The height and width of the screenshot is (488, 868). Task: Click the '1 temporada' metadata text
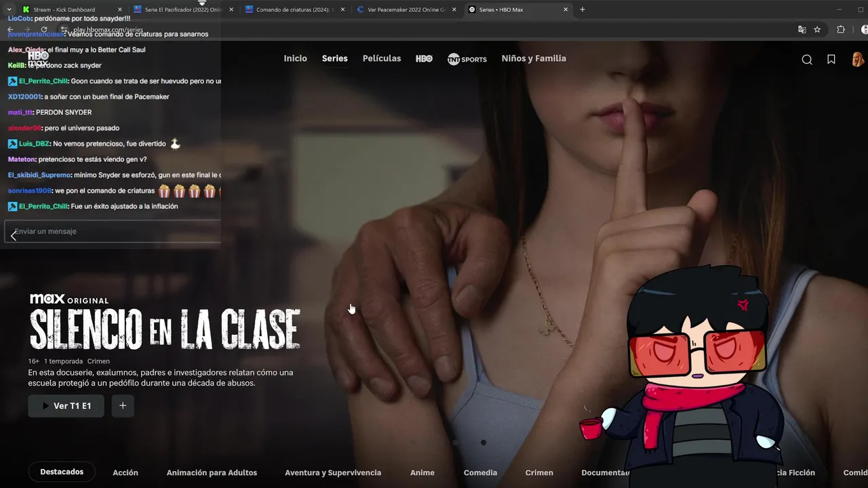pos(63,361)
